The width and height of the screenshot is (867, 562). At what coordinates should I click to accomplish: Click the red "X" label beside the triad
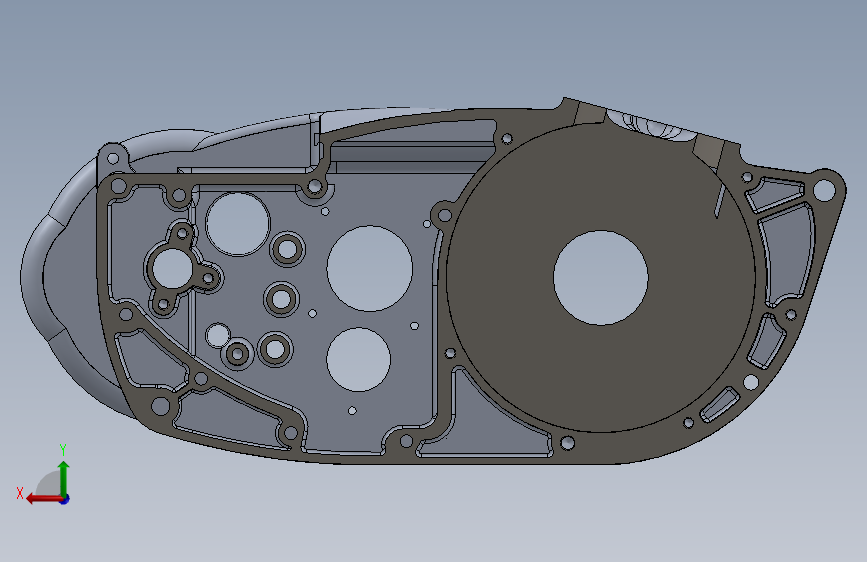[x=20, y=493]
